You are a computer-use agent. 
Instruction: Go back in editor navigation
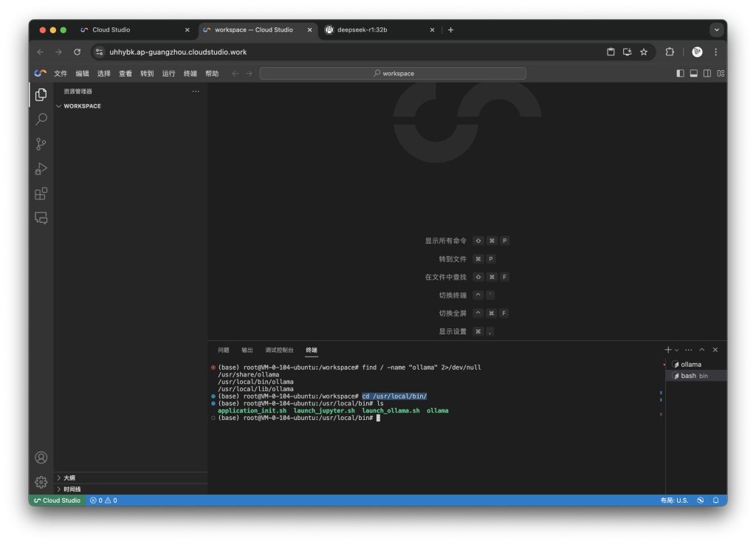tap(236, 73)
